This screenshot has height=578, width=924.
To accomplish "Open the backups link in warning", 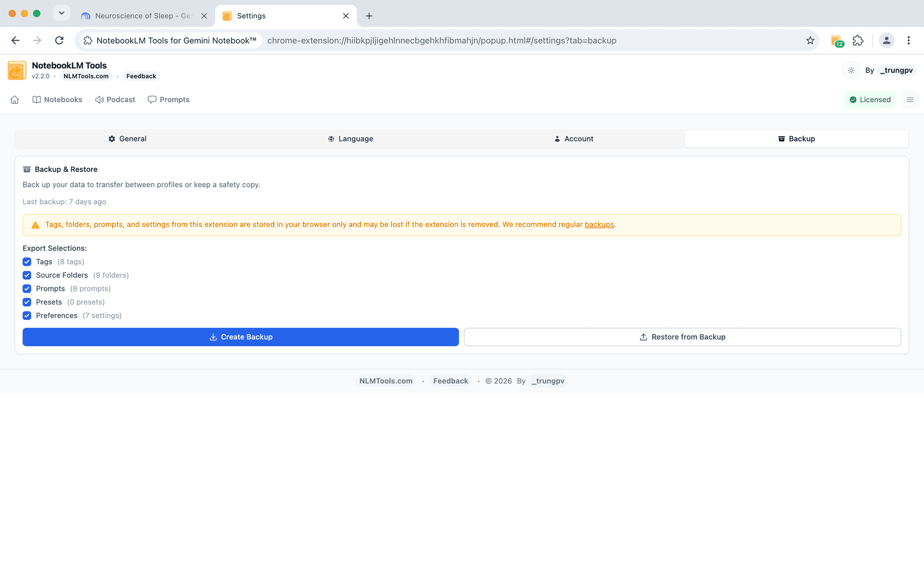I will (599, 224).
